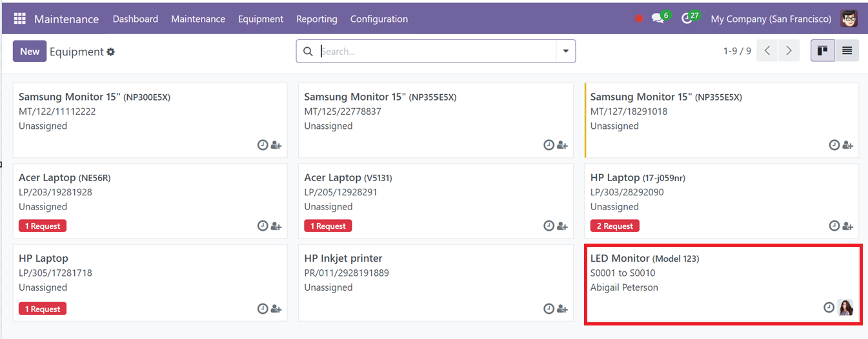Assign user on MT/127/18291018 card
Image resolution: width=868 pixels, height=339 pixels.
tap(848, 146)
